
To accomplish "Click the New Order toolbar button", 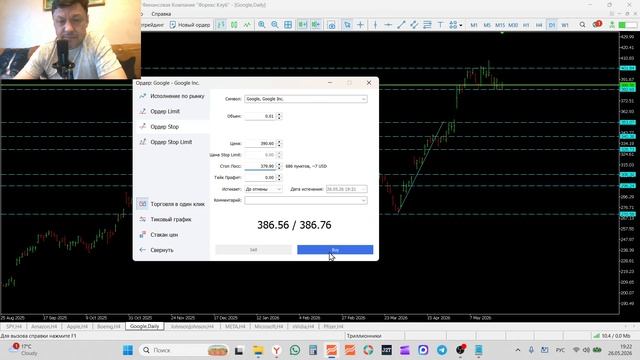I will (190, 25).
